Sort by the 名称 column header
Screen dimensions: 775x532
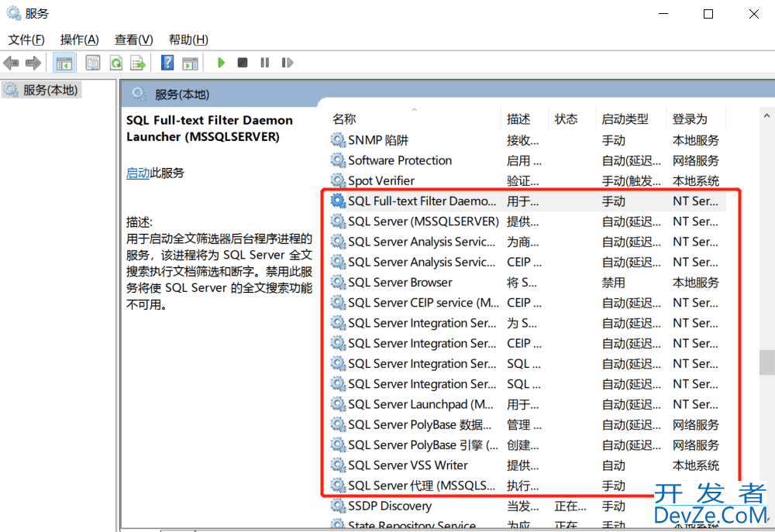click(345, 119)
